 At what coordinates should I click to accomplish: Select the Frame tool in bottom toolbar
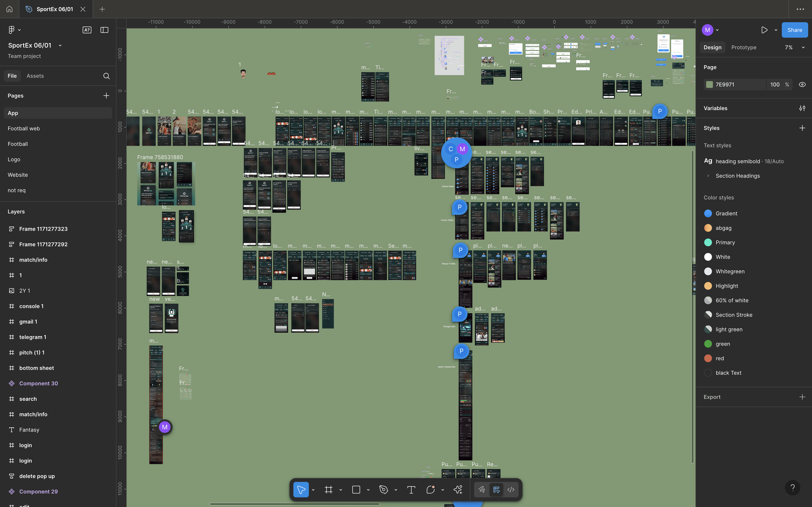coord(328,490)
